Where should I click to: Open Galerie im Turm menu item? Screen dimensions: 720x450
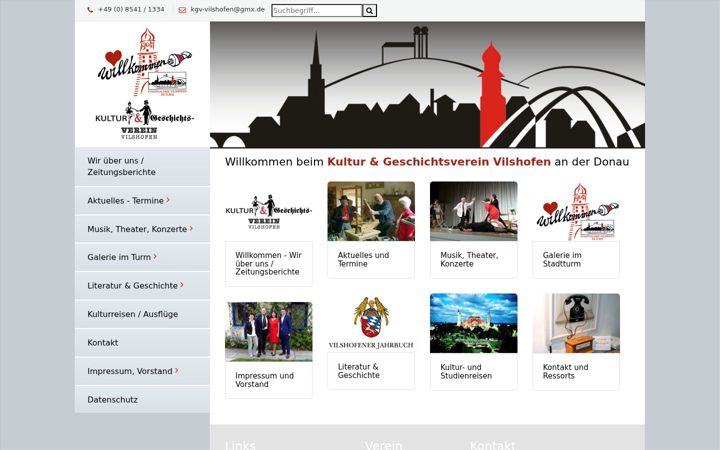[119, 257]
